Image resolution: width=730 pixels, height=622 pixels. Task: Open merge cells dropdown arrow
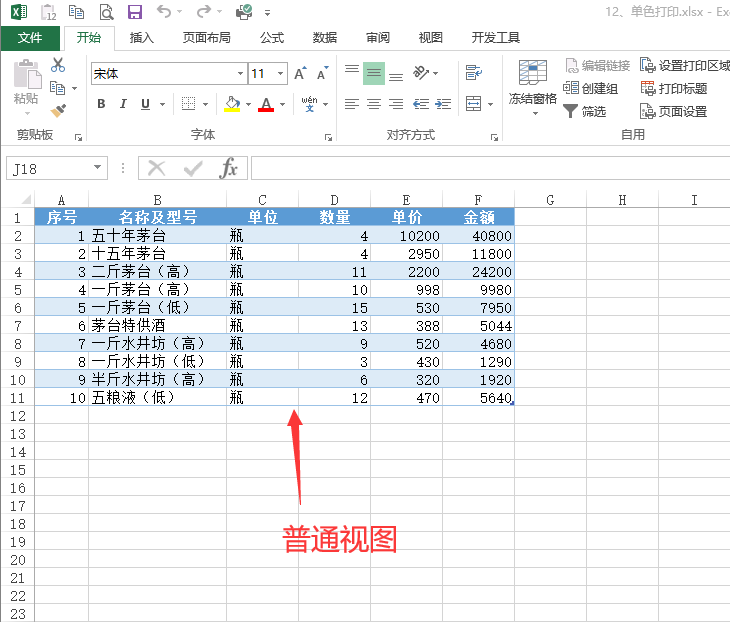coord(490,104)
